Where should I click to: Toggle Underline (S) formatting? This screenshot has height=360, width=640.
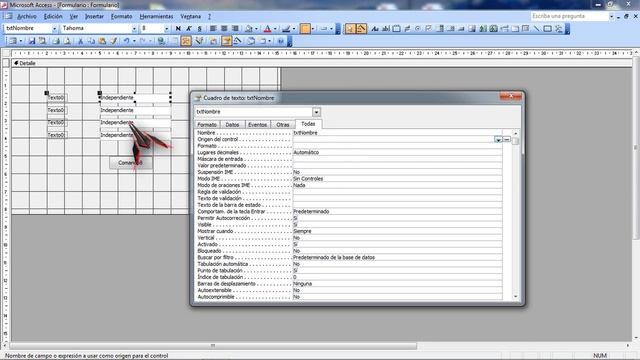point(200,29)
